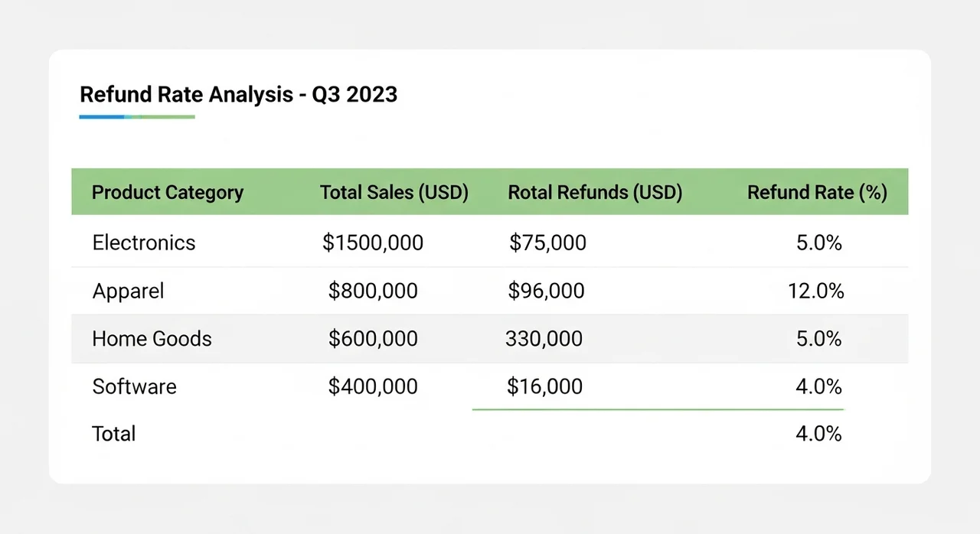Select the "Electronics" category cell

144,243
